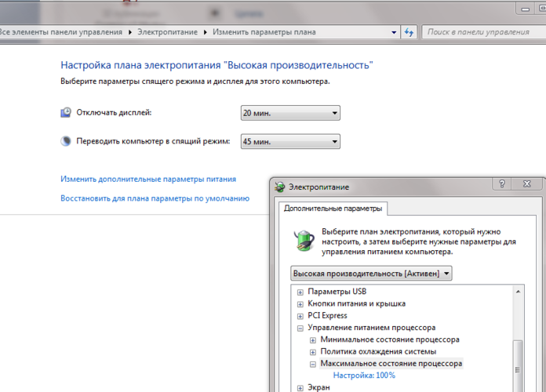The width and height of the screenshot is (546, 392).
Task: Open the Отключать дисплей 20 мин. dropdown
Action: click(289, 114)
